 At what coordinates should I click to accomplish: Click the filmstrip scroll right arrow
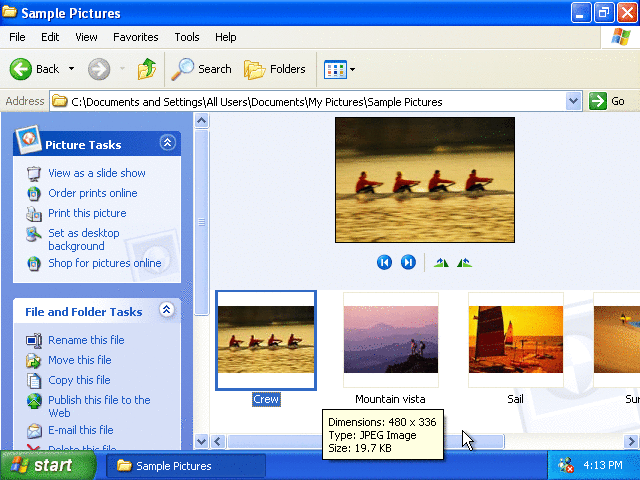click(631, 441)
